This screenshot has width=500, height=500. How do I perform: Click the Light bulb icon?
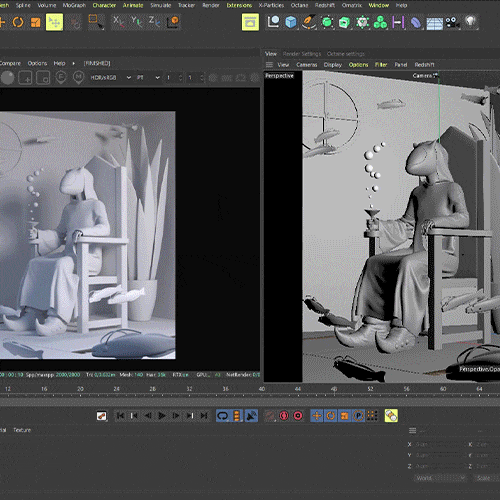[x=470, y=22]
